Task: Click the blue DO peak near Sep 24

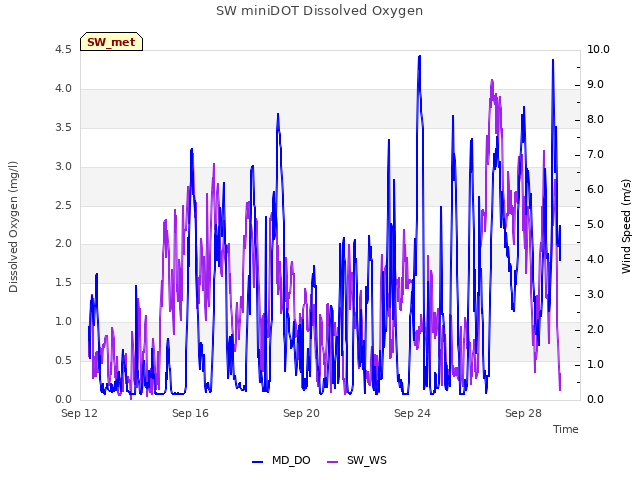Action: pyautogui.click(x=419, y=57)
